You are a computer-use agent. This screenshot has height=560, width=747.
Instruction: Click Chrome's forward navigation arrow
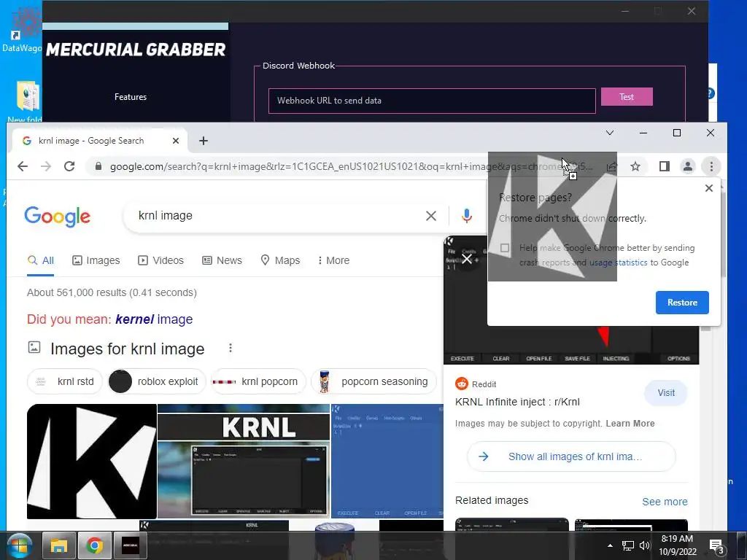46,166
